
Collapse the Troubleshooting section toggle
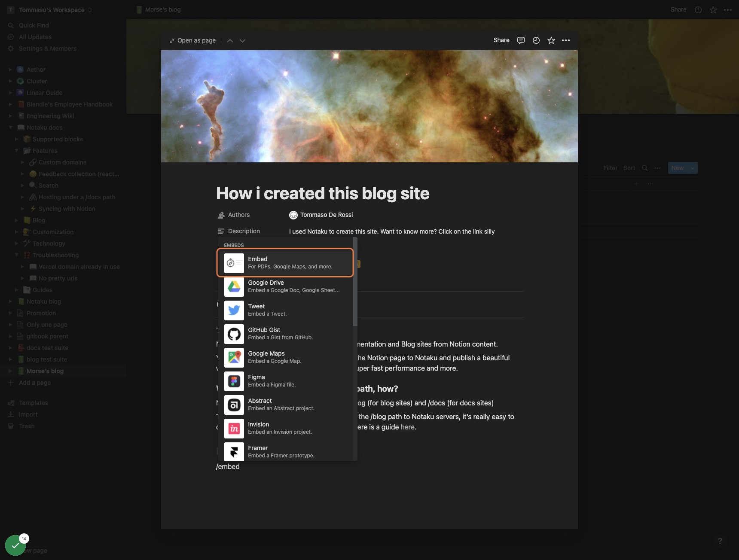tap(16, 255)
